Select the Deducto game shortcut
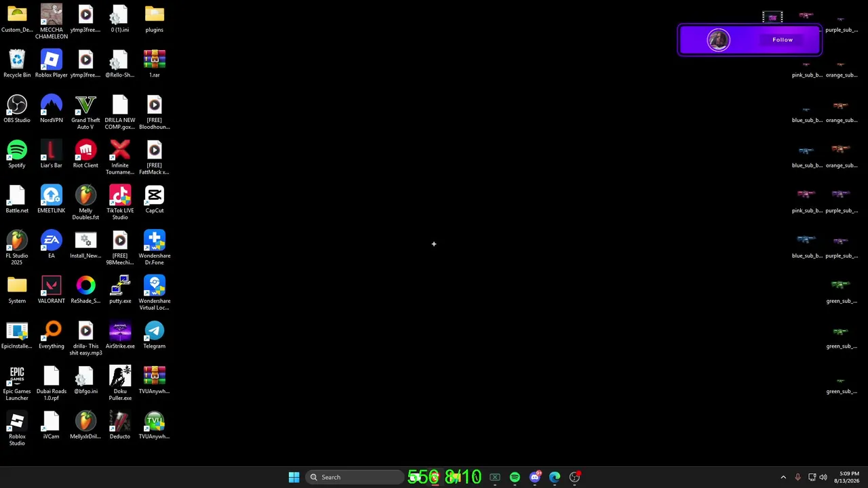Image resolution: width=868 pixels, height=488 pixels. pos(120,426)
